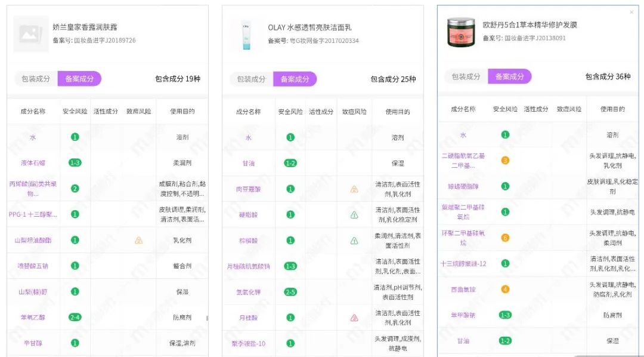Select 备案成分 tab in 娇兰 panel

point(79,79)
